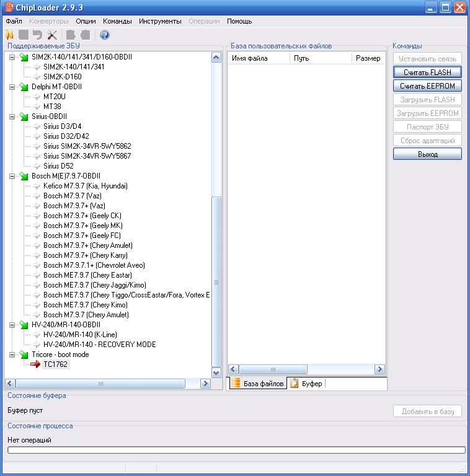Click the second grey chip toolbar icon
Image resolution: width=470 pixels, height=476 pixels.
point(86,35)
